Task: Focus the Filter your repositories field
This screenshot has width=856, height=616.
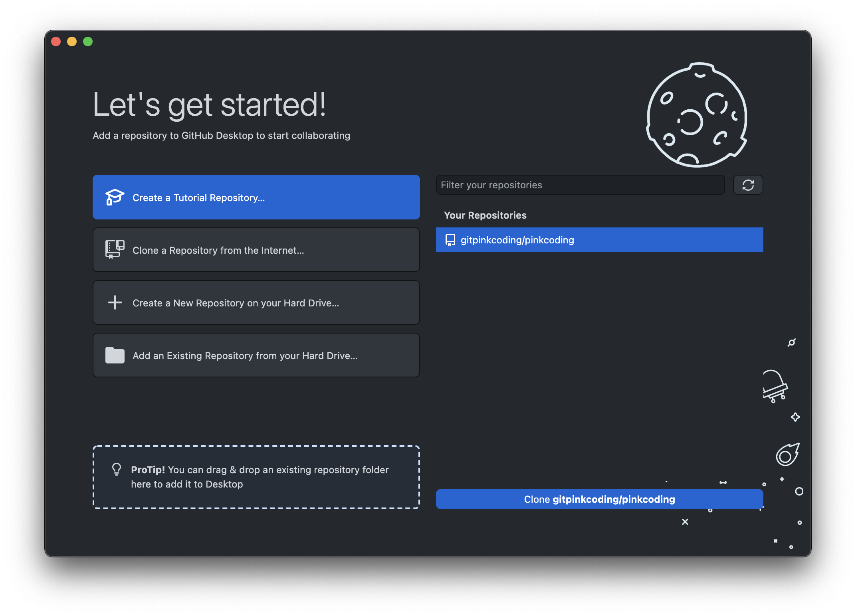Action: [580, 185]
